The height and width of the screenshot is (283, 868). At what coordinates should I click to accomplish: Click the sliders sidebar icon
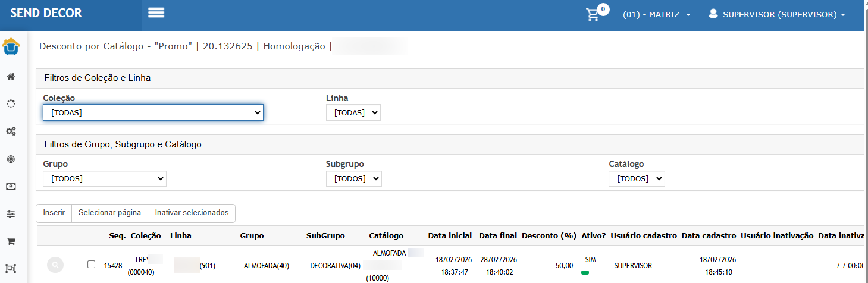11,213
